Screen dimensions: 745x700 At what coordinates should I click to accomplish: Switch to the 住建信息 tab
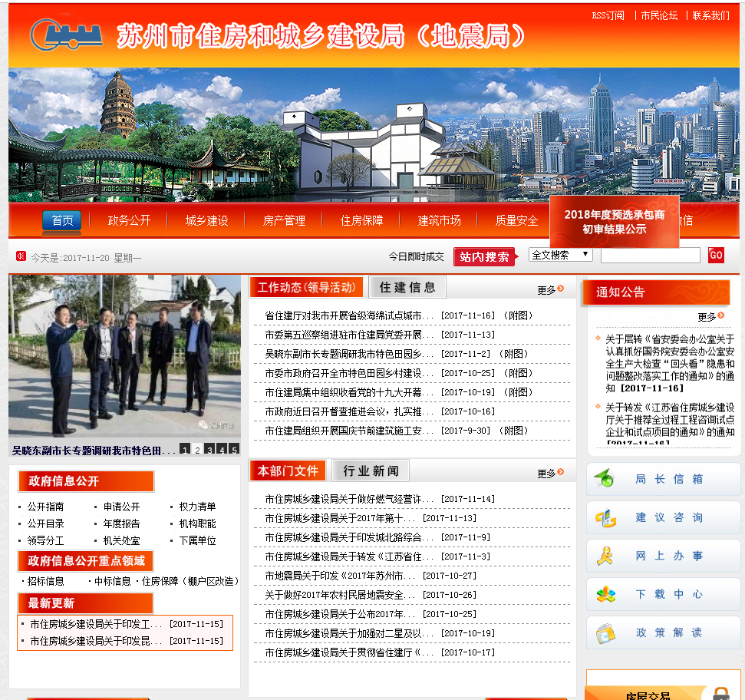407,287
